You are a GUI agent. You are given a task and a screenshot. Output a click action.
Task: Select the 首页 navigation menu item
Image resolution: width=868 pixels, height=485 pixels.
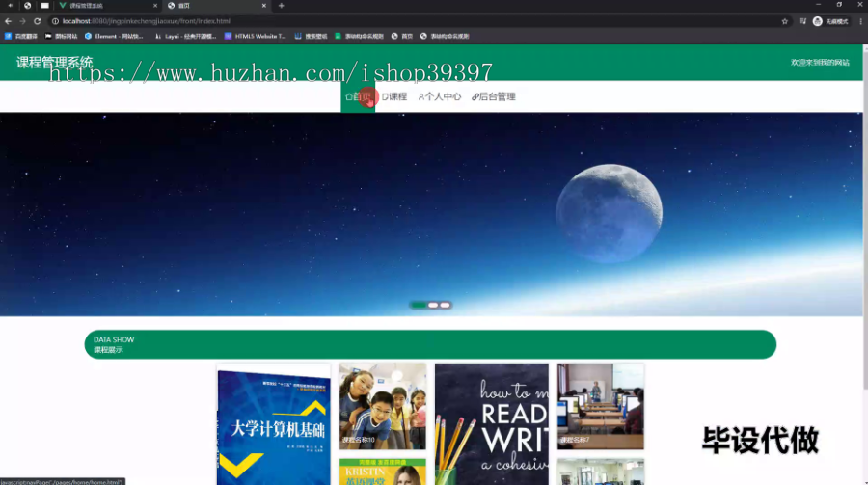point(358,96)
